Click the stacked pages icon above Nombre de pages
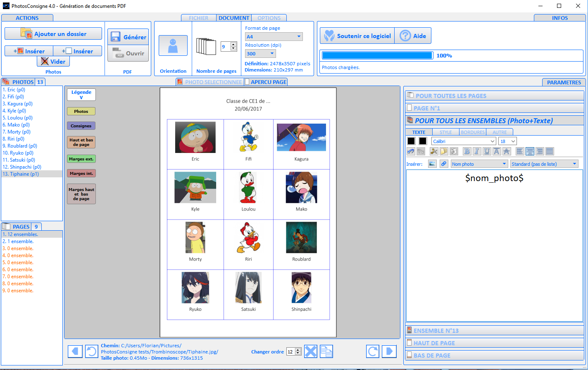The height and width of the screenshot is (370, 588). pyautogui.click(x=206, y=46)
